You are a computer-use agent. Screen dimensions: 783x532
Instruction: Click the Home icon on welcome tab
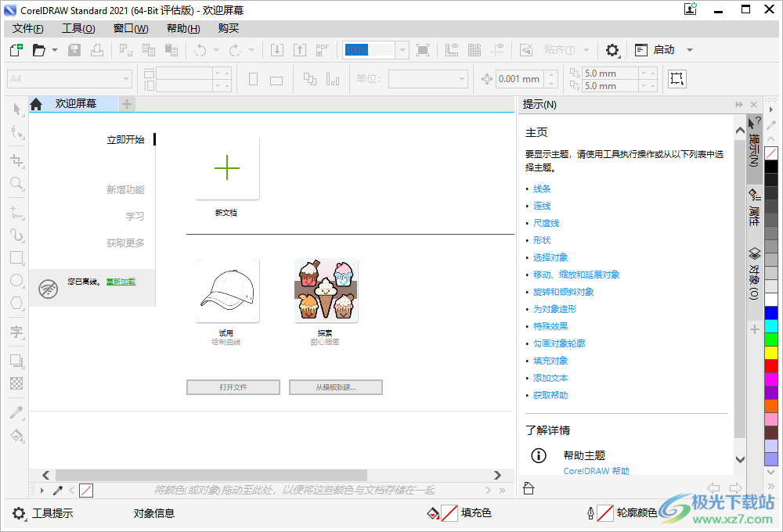pyautogui.click(x=36, y=104)
